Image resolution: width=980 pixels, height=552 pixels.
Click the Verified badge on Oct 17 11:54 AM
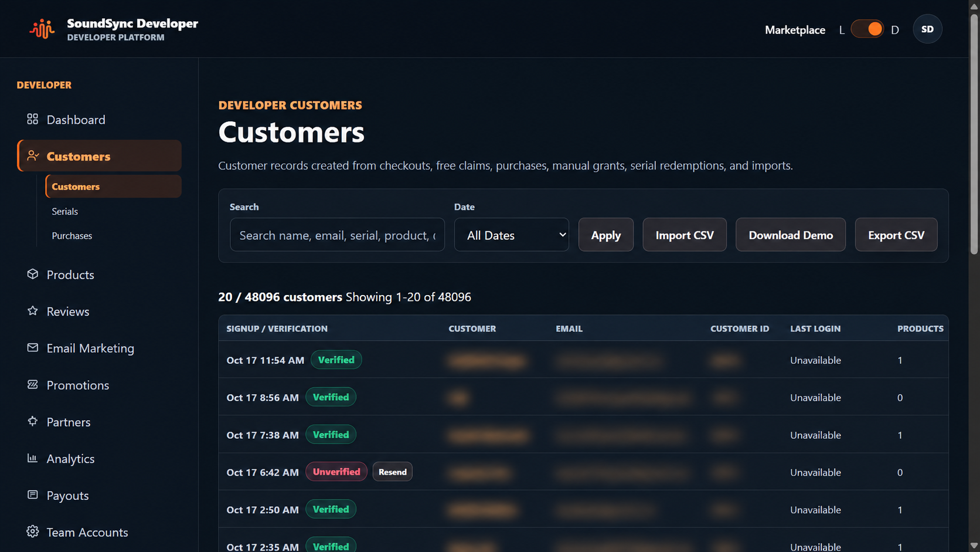[x=336, y=360]
